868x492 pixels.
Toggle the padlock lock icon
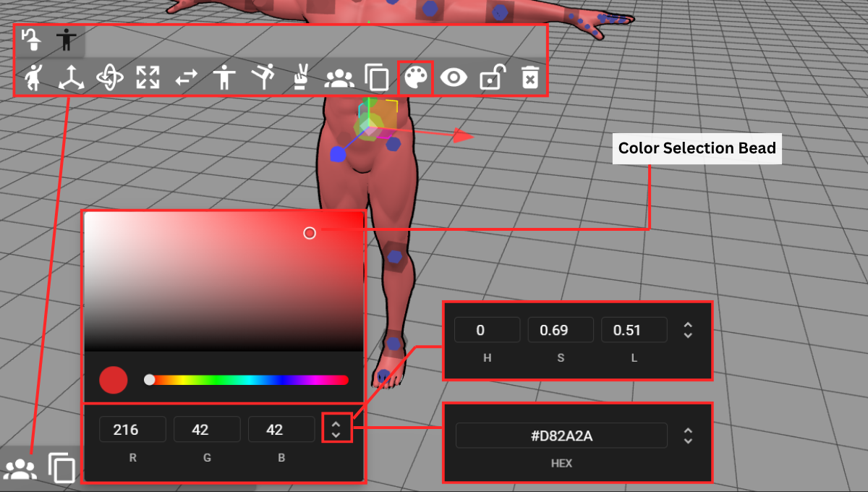pos(492,77)
